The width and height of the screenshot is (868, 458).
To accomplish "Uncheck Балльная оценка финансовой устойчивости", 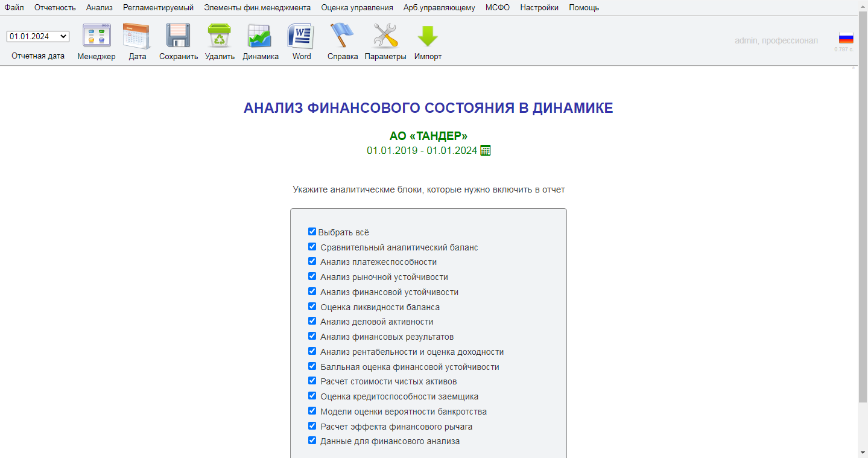I will pos(312,366).
